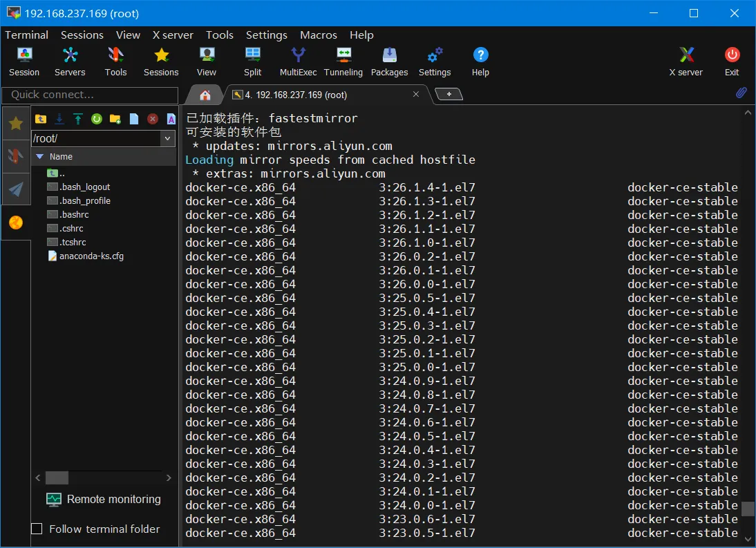Click the Split toolbar icon

tap(252, 62)
